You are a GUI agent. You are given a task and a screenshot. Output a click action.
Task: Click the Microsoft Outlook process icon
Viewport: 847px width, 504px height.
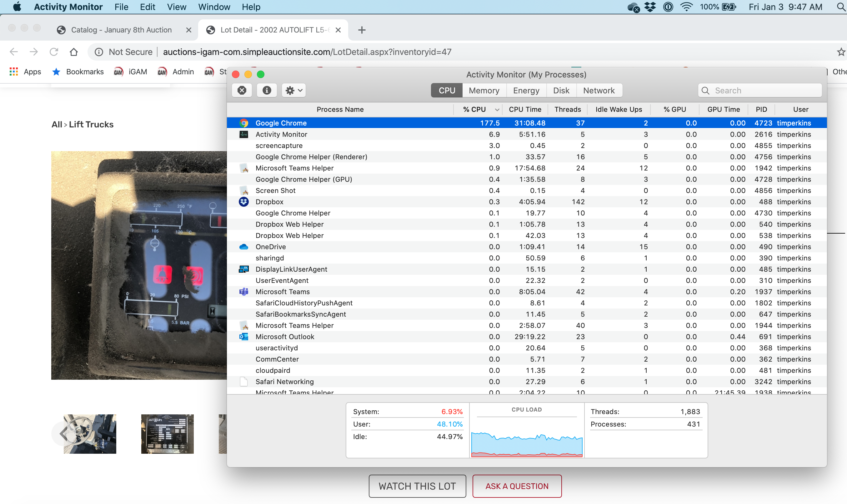click(x=244, y=337)
